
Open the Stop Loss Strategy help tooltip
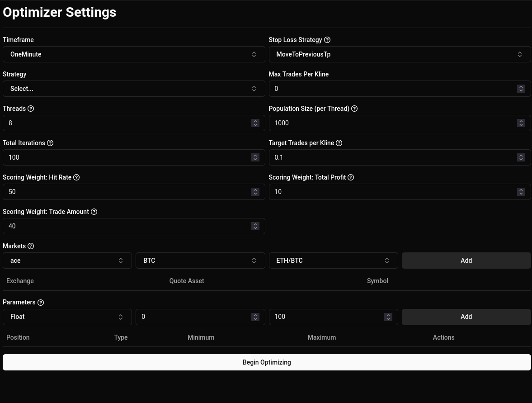(x=327, y=40)
